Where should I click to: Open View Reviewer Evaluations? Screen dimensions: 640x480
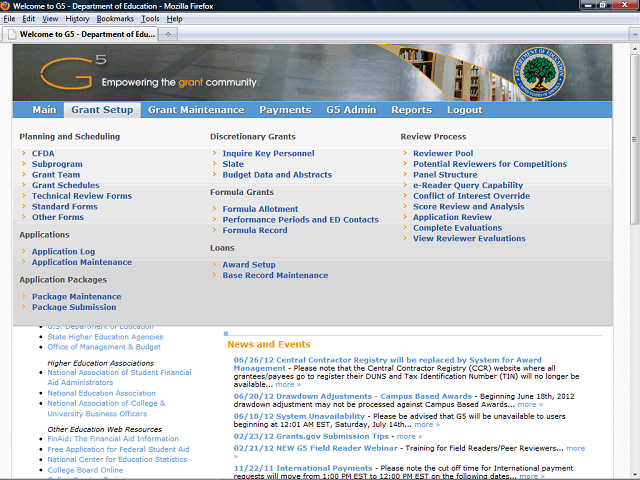469,238
